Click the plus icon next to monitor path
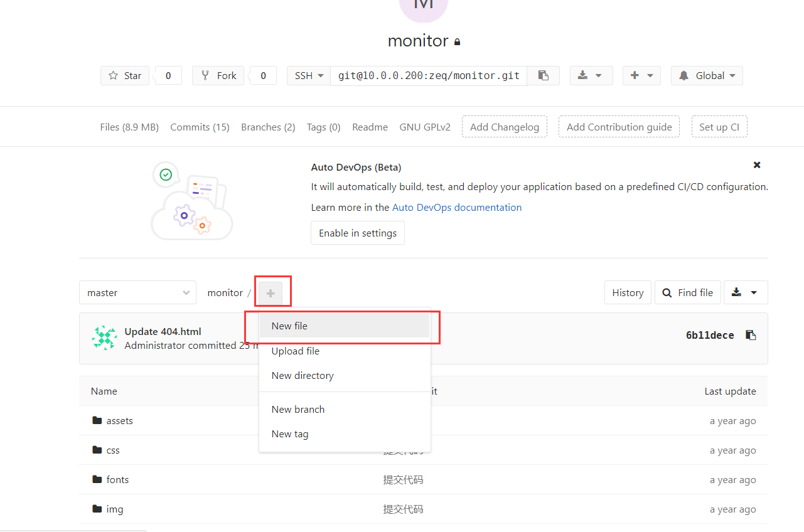804x532 pixels. [271, 293]
